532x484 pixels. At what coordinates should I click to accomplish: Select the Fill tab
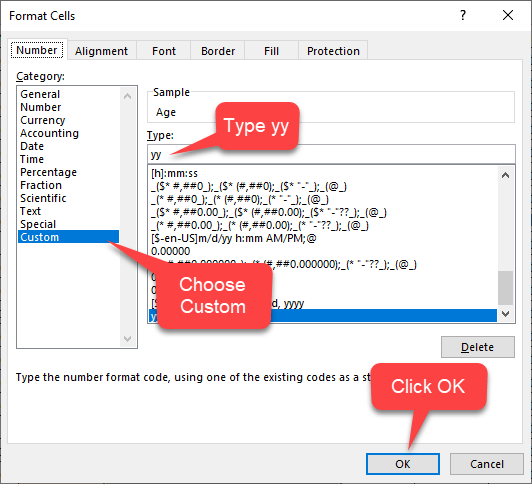(x=271, y=51)
